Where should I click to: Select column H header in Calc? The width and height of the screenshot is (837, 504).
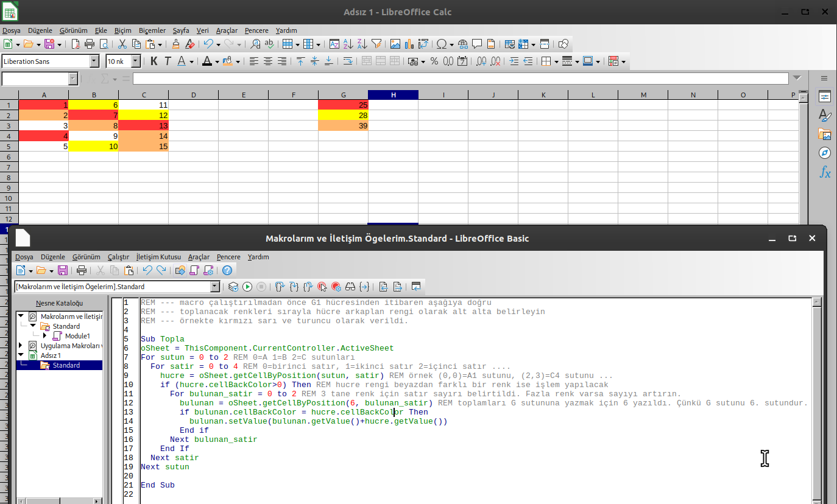click(394, 95)
